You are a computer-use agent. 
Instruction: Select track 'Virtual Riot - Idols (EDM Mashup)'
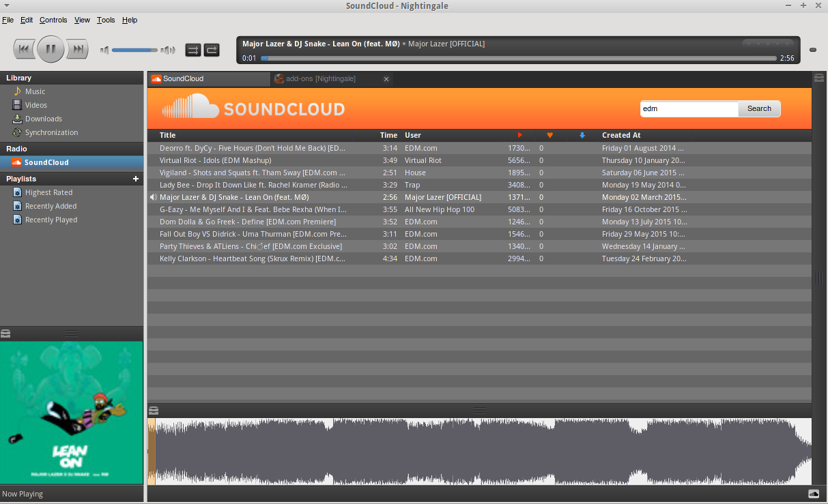tap(479, 160)
